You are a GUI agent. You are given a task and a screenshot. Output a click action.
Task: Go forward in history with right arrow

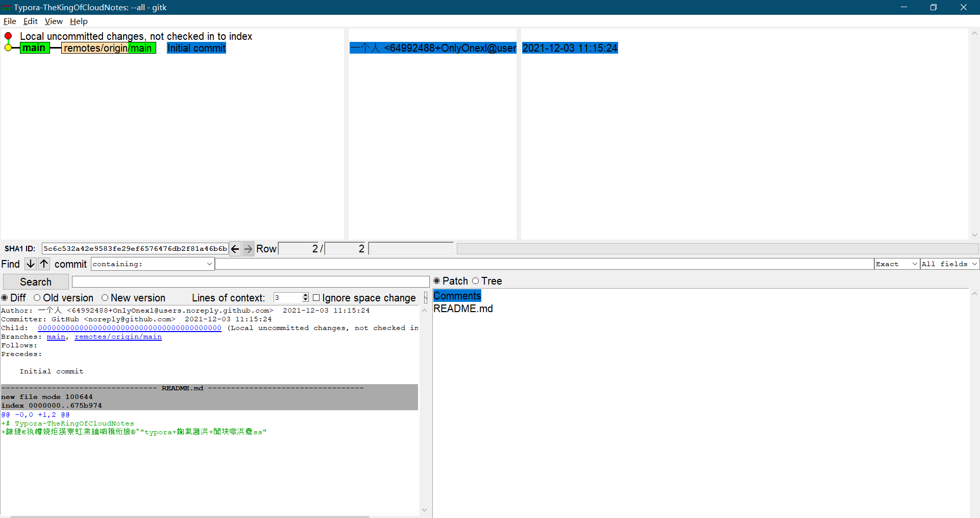(249, 249)
